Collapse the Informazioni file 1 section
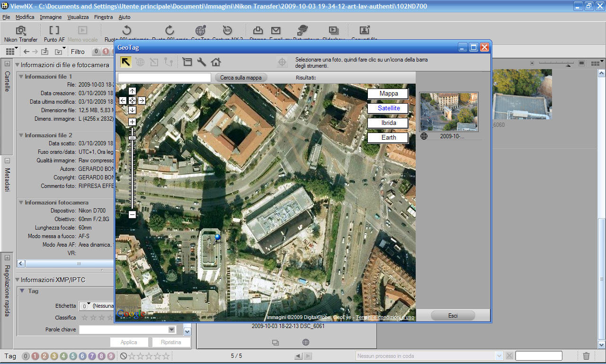 point(21,76)
